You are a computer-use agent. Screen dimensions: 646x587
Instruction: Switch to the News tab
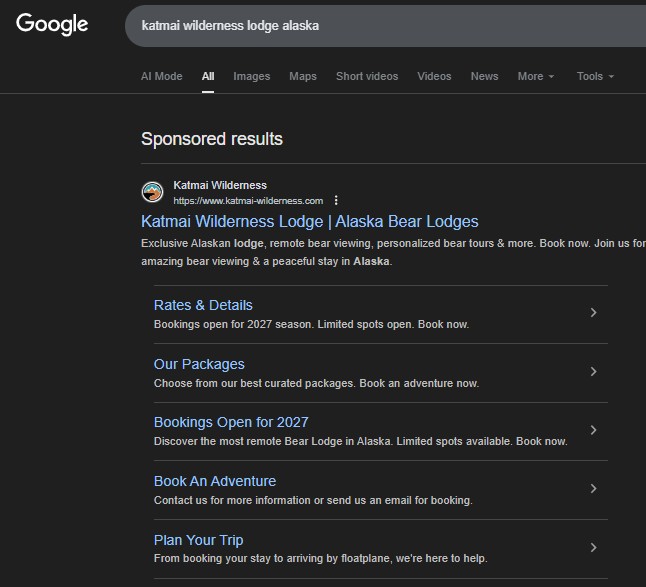click(484, 76)
